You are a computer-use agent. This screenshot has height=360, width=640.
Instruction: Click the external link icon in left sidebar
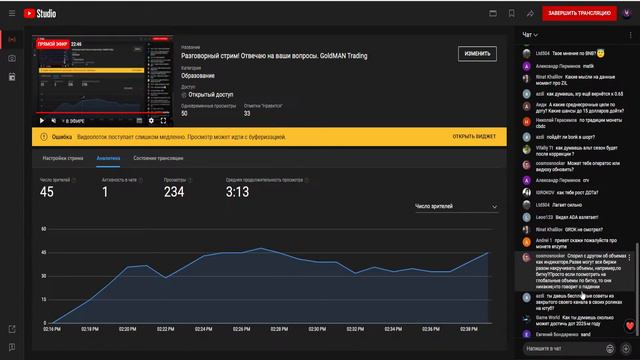(x=12, y=329)
